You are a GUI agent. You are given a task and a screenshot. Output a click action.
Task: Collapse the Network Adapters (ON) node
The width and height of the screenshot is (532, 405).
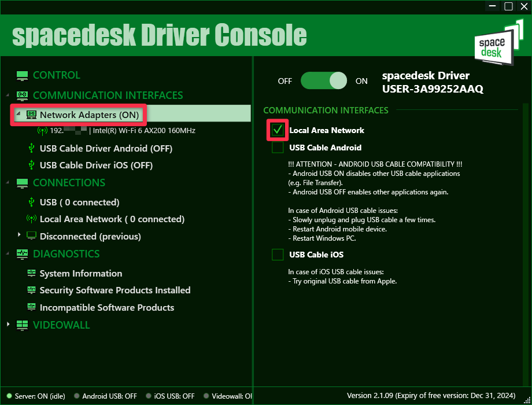19,114
